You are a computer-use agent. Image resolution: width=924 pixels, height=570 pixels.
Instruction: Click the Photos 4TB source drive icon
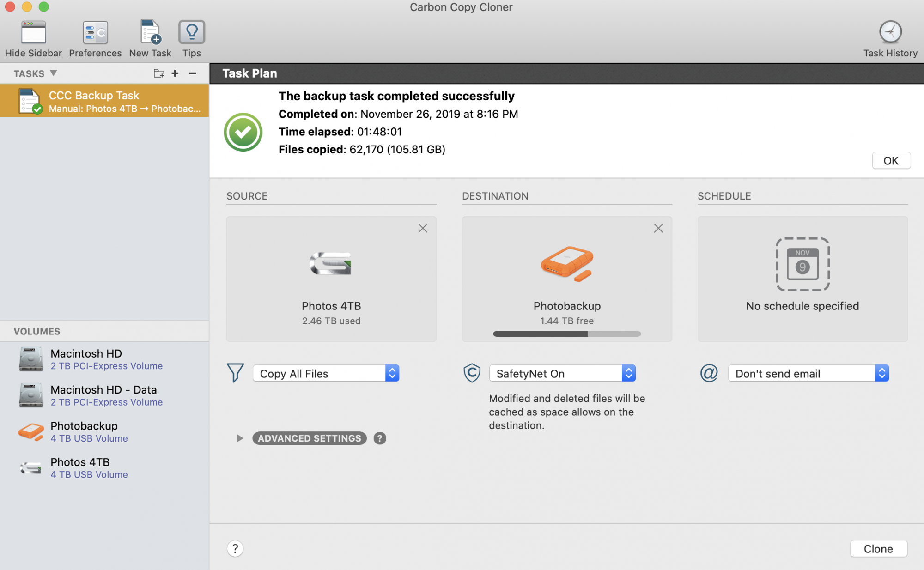[x=331, y=263]
